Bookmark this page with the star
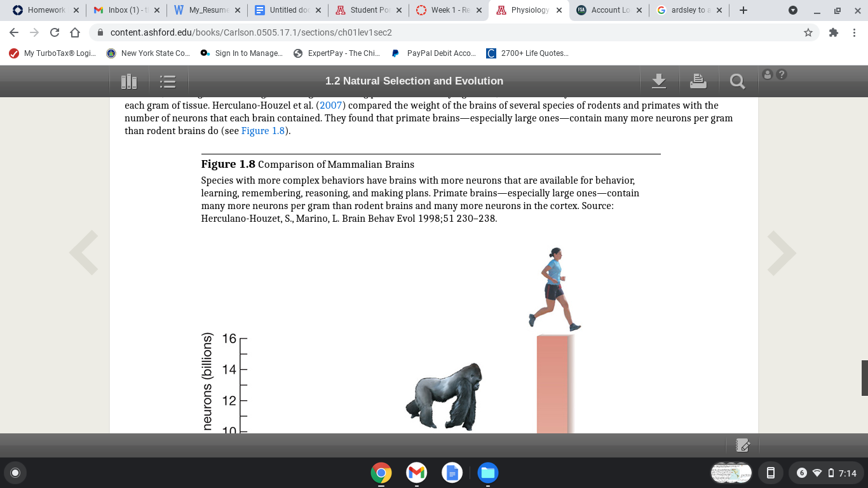 (x=808, y=32)
